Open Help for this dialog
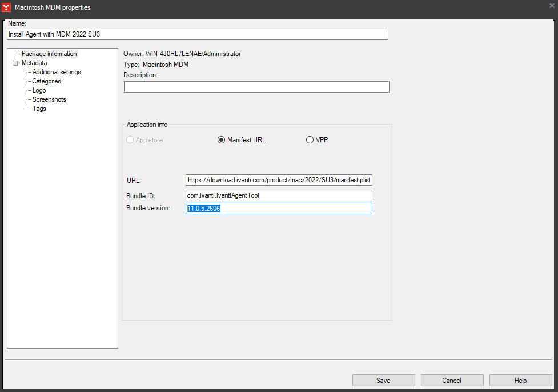Viewport: 558px width, 392px height. [520, 380]
